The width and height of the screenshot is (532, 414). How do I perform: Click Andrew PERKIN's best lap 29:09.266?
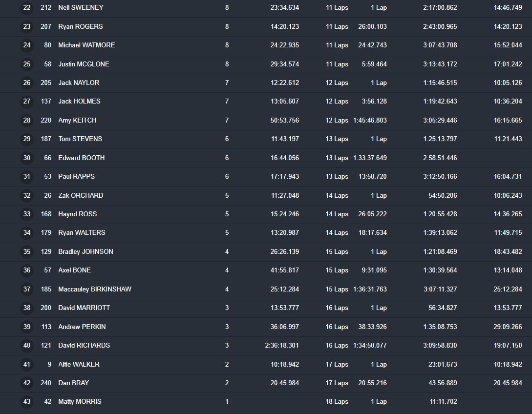(508, 327)
